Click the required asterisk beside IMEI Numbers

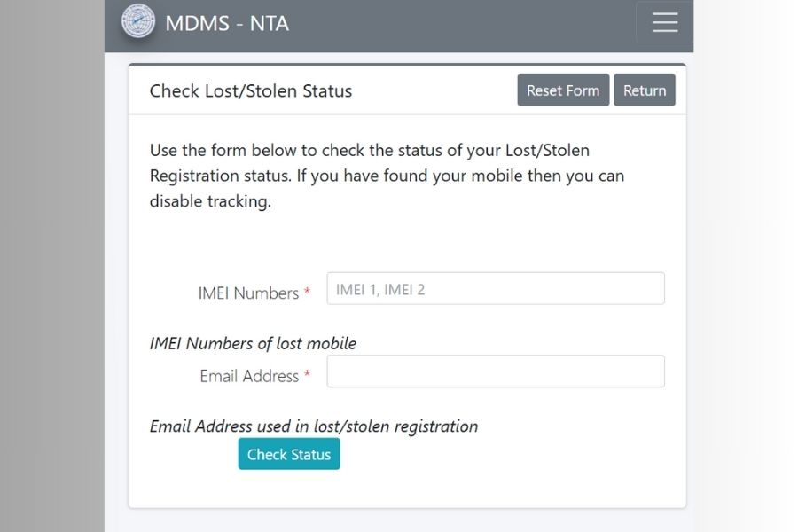click(307, 290)
